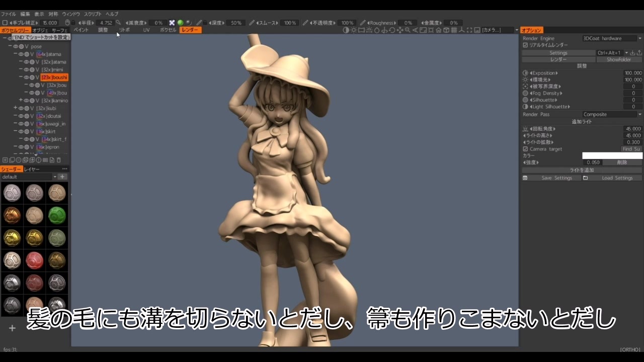Toggle the Camera target checkbox
This screenshot has height=362, width=644.
pos(525,149)
